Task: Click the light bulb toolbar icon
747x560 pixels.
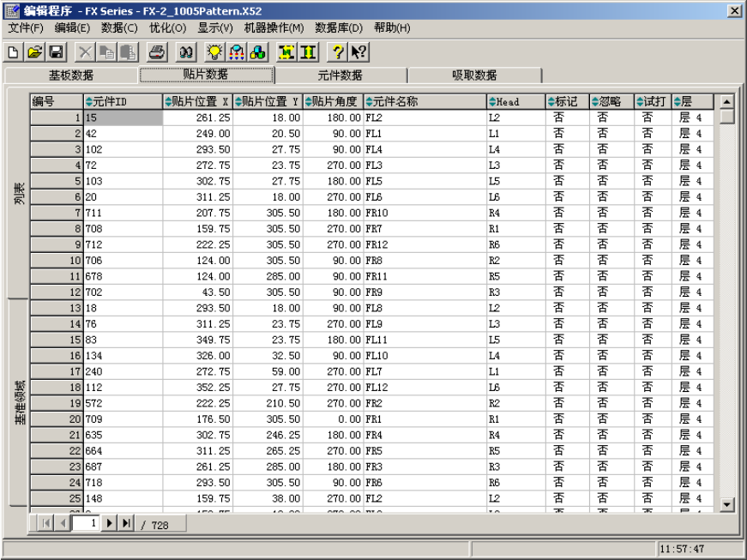Action: (x=215, y=52)
